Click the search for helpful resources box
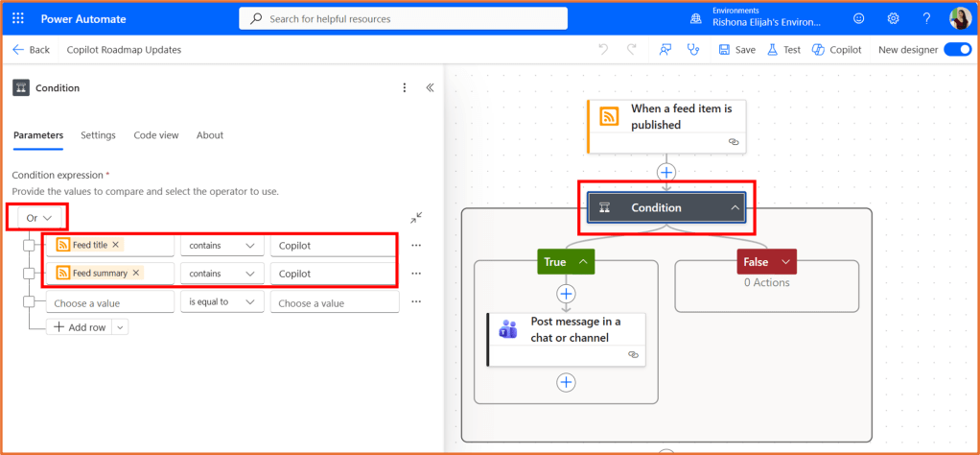Viewport: 980px width, 455px height. coord(403,18)
